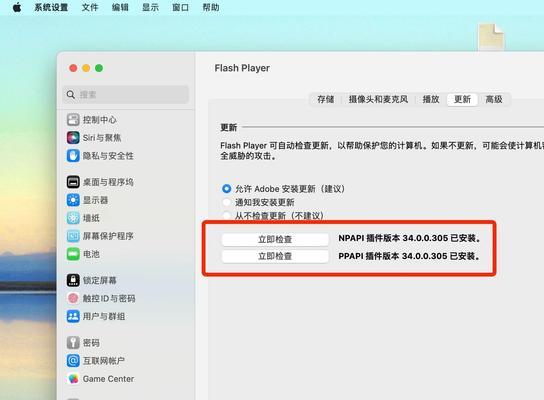
Task: Select the 桌面与程序坞 icon
Action: point(73,182)
